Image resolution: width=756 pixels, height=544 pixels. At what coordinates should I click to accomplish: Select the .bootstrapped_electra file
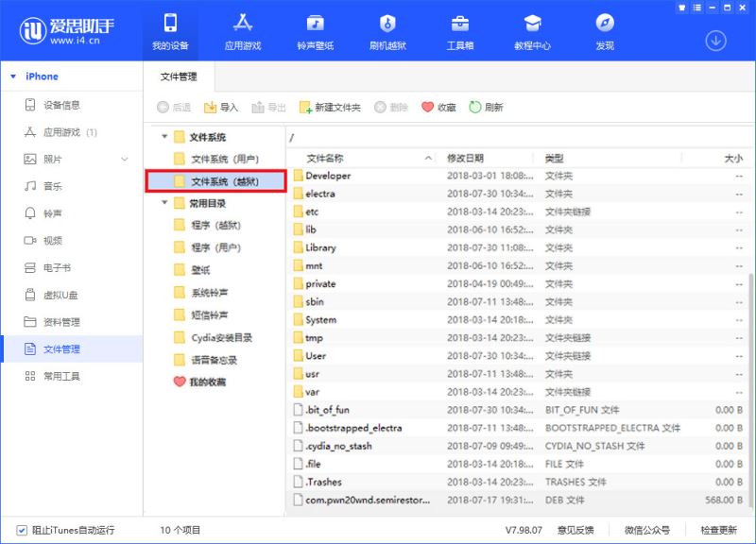[x=519, y=428]
